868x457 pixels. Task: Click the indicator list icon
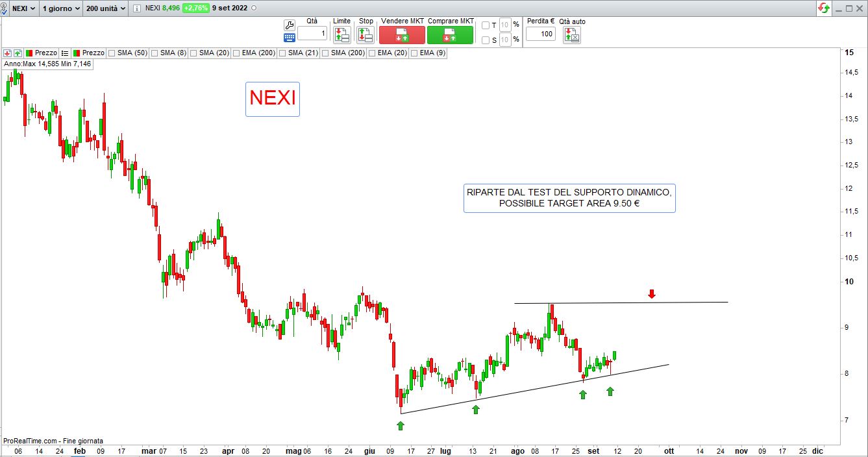pyautogui.click(x=65, y=53)
